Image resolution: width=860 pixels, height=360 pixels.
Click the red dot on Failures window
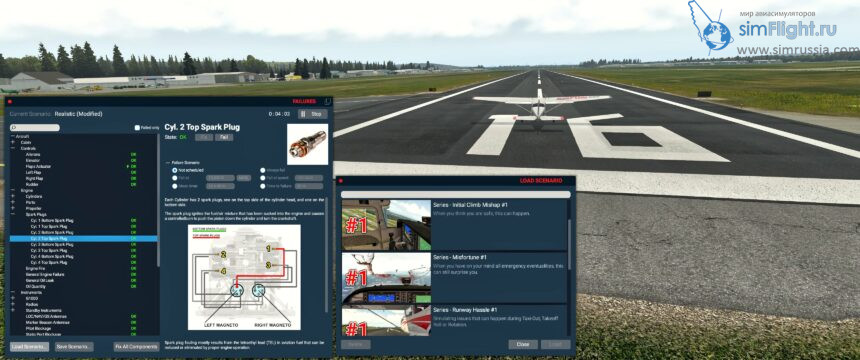click(x=9, y=102)
